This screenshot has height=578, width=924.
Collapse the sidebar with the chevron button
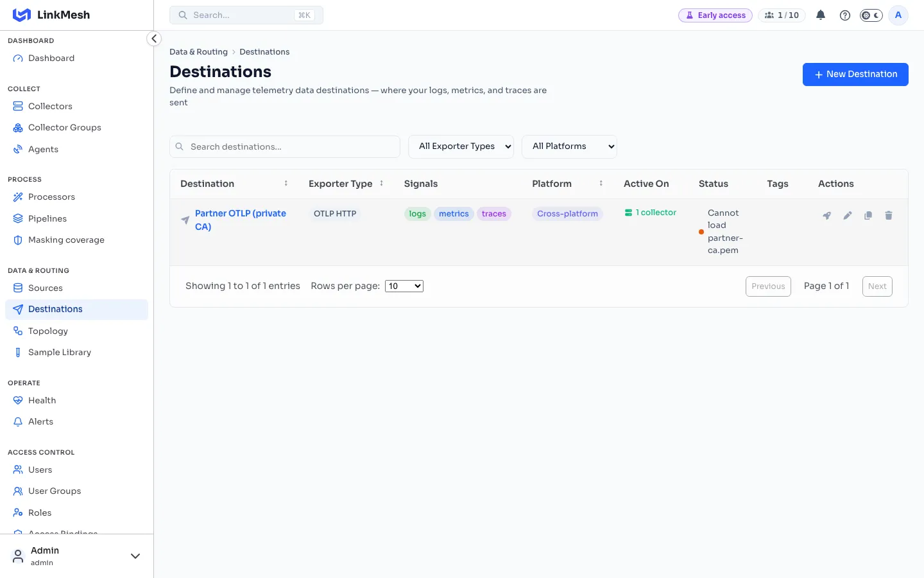tap(154, 39)
